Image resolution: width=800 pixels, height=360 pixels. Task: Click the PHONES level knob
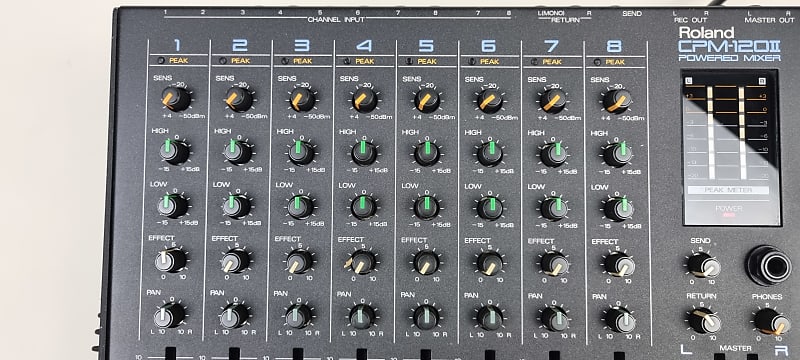771,322
